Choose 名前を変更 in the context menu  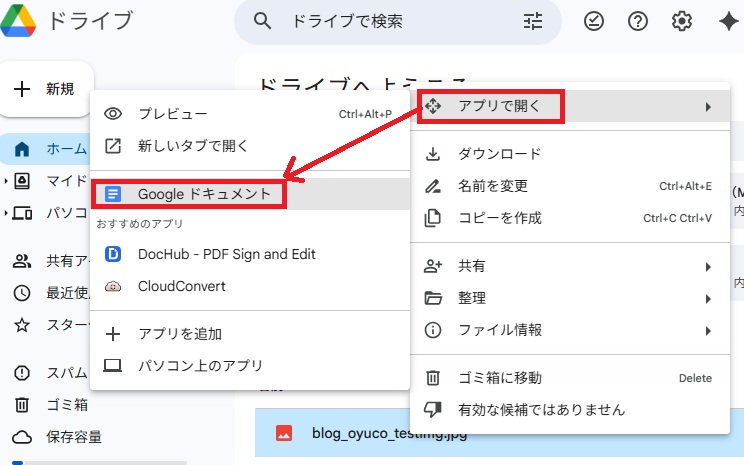493,186
